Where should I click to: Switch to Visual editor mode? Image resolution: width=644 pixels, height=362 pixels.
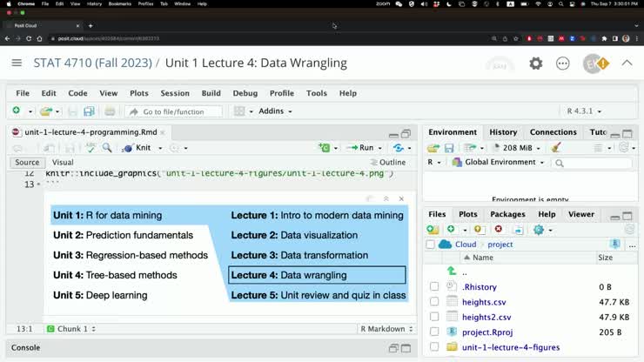click(x=63, y=163)
